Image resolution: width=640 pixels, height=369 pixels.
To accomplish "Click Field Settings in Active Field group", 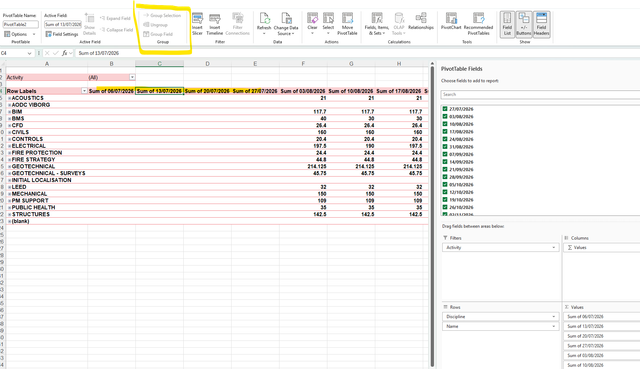I will (62, 34).
